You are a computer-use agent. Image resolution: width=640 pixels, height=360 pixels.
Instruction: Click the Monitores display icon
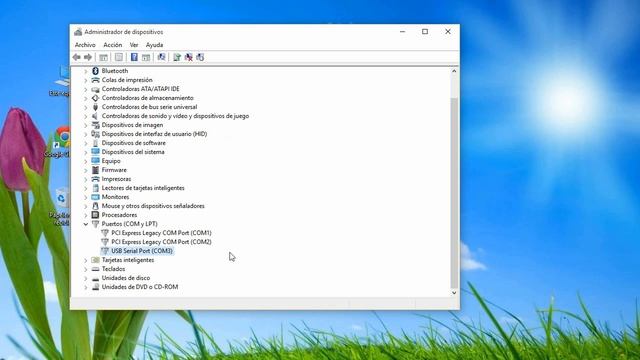(x=95, y=197)
